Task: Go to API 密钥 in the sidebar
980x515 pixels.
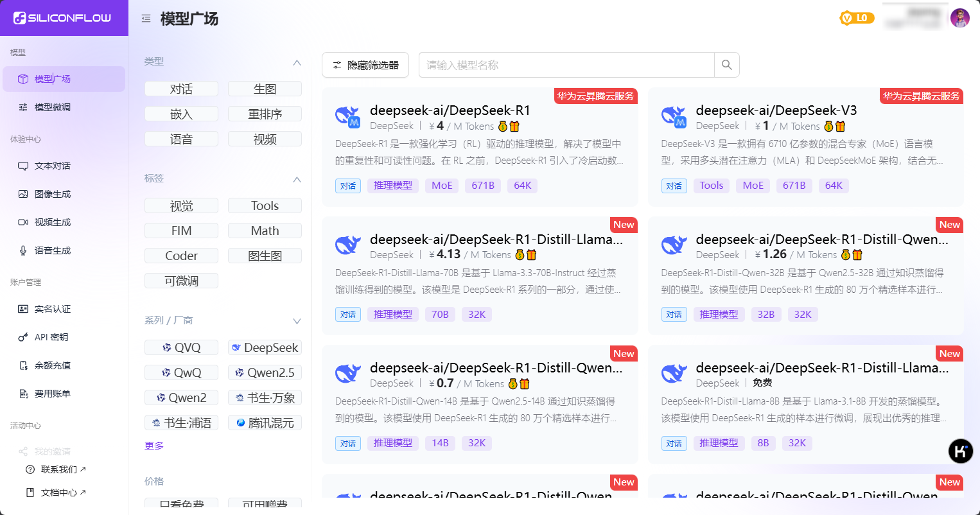Action: [x=51, y=337]
